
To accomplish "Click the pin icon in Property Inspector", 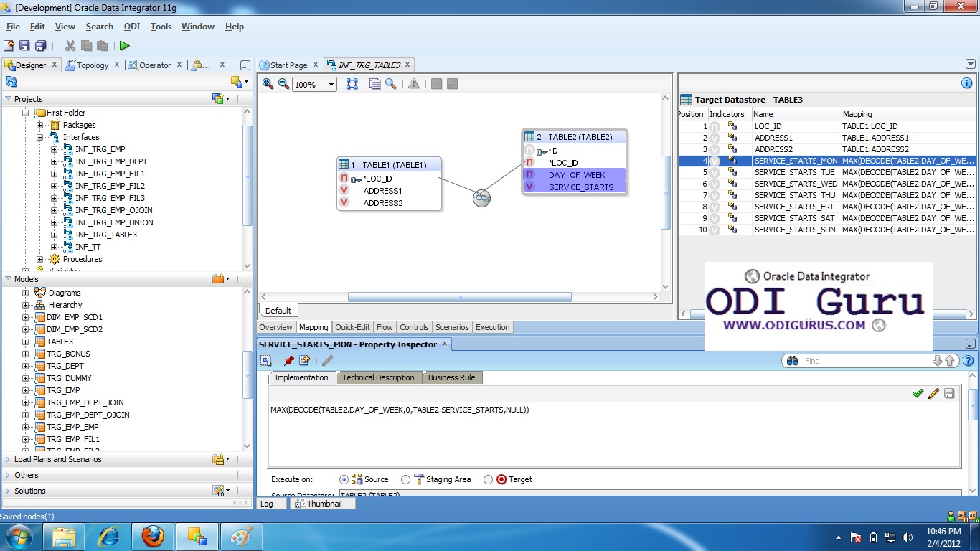I will (288, 361).
